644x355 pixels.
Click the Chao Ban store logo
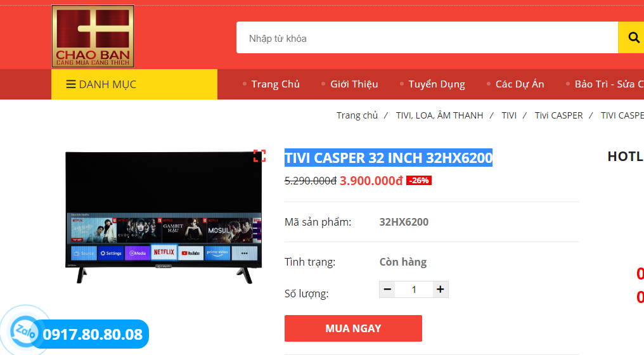coord(93,36)
